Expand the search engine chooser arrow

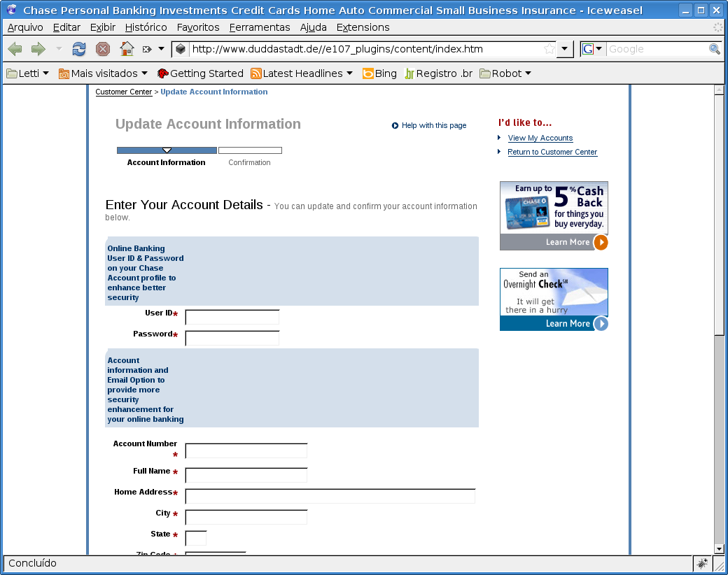click(x=599, y=49)
